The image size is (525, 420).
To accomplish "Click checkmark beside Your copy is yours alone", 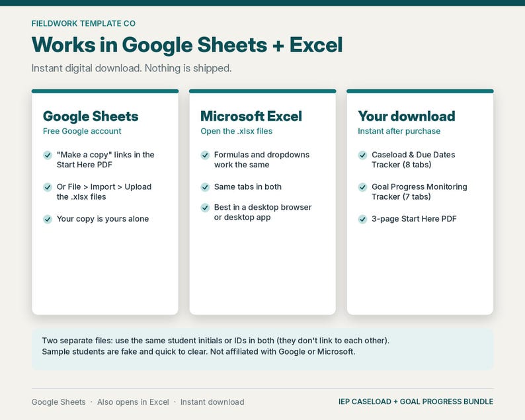I will (x=48, y=220).
